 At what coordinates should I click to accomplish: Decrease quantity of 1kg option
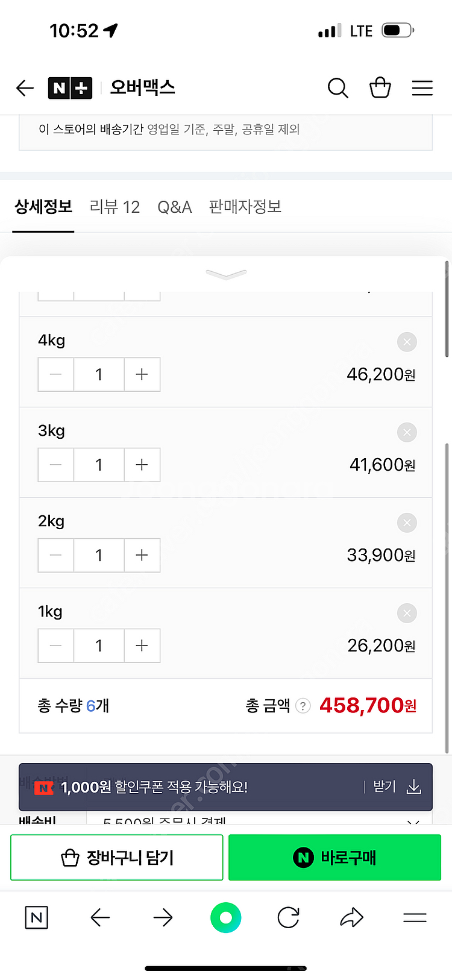(x=56, y=645)
